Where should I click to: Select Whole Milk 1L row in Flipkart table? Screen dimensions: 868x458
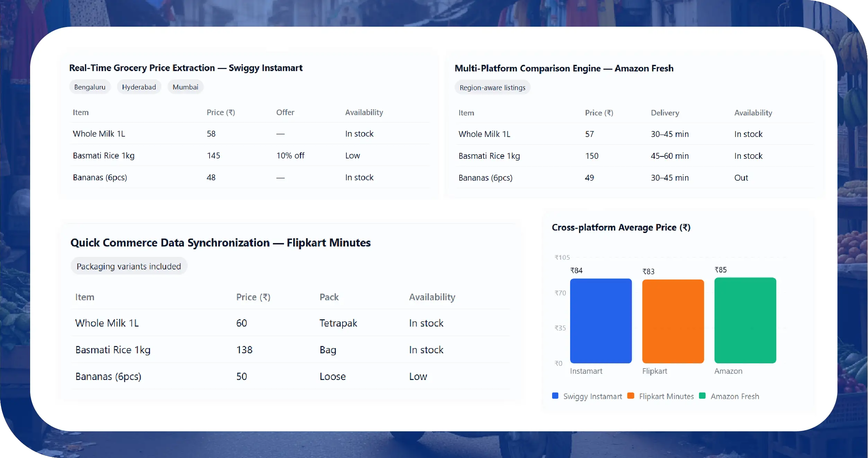pyautogui.click(x=107, y=323)
